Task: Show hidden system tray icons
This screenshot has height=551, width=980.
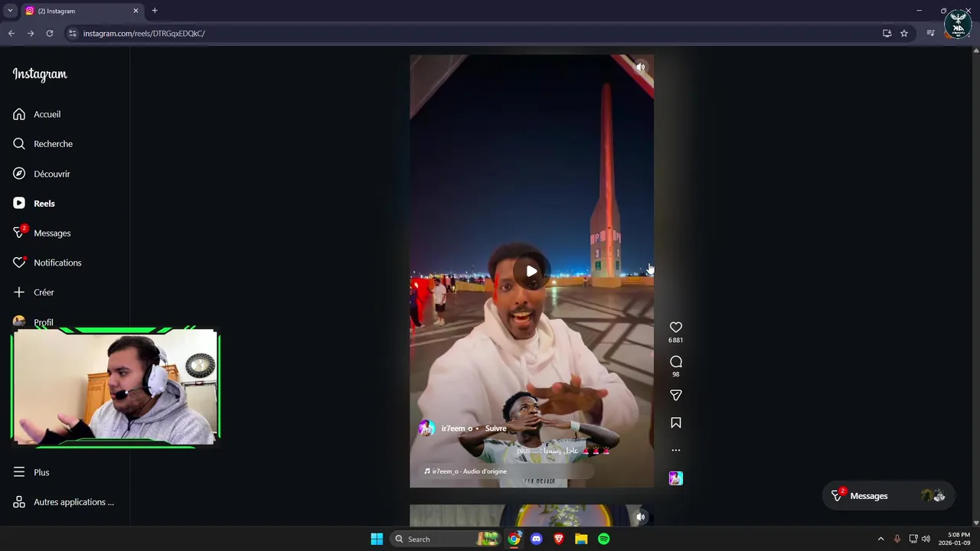Action: [x=880, y=539]
